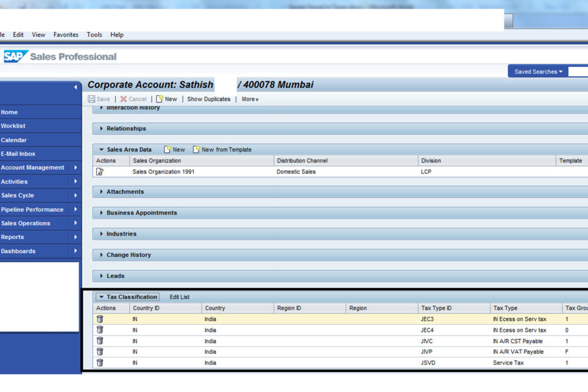Image resolution: width=588 pixels, height=392 pixels.
Task: Open the View menu
Action: tap(38, 34)
